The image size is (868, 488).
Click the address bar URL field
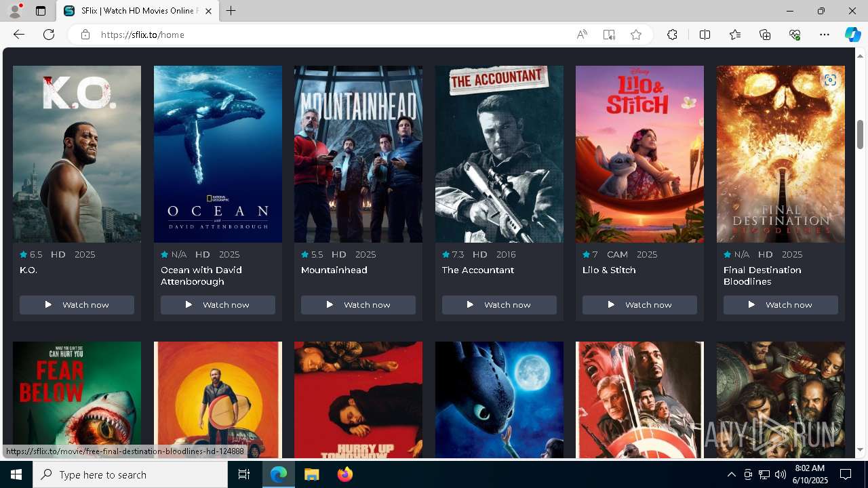332,35
